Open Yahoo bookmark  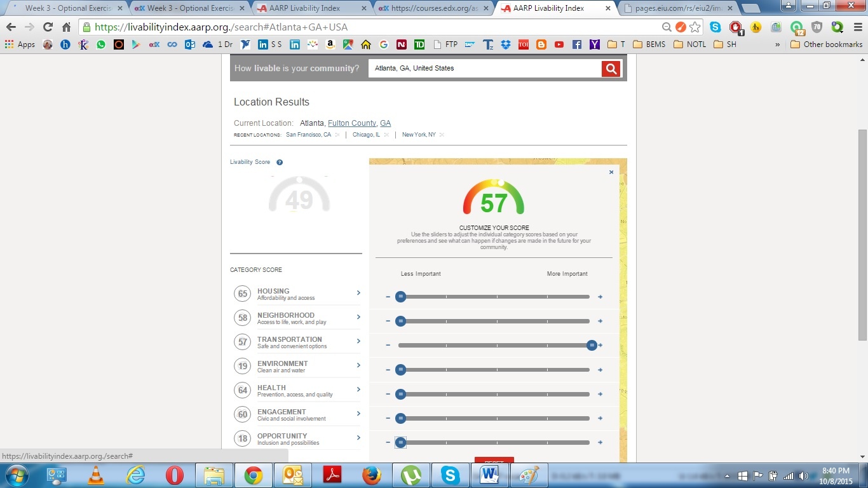click(594, 44)
